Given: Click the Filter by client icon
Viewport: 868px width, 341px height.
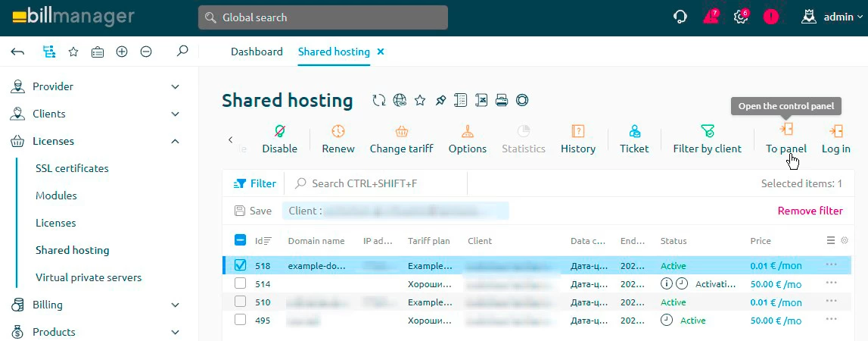Looking at the screenshot, I should (x=707, y=131).
